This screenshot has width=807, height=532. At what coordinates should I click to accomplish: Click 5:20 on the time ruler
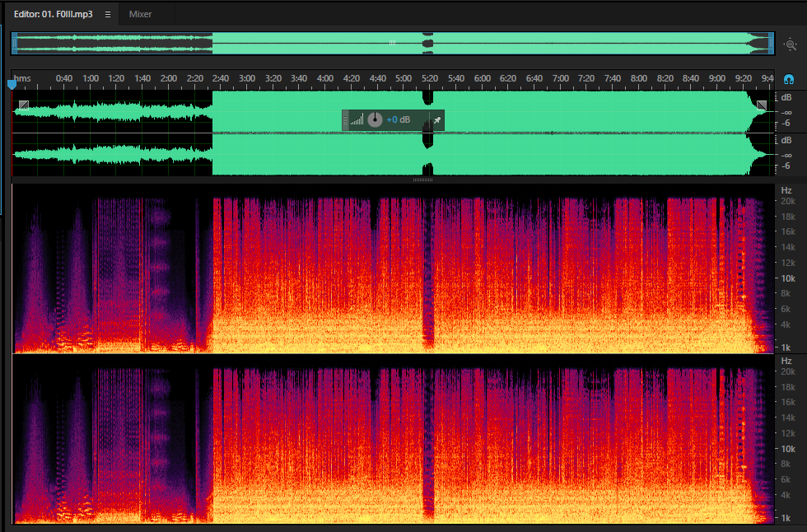430,78
